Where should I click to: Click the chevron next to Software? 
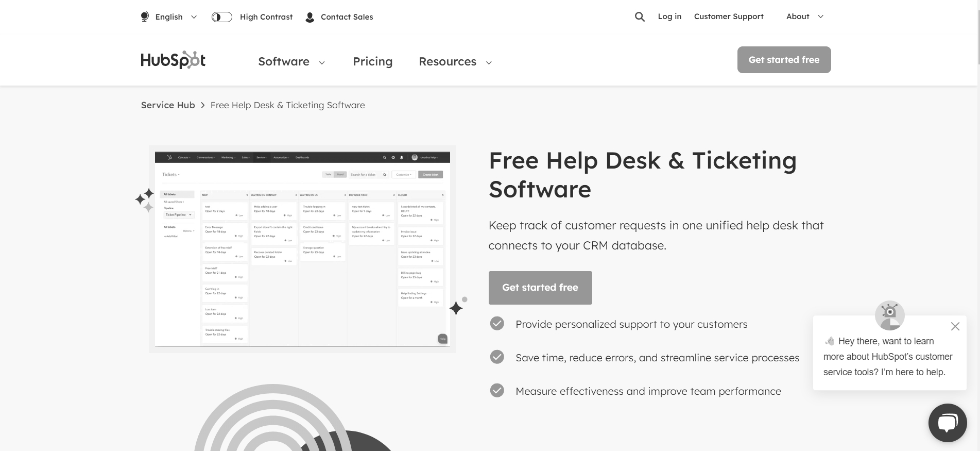[x=322, y=63]
